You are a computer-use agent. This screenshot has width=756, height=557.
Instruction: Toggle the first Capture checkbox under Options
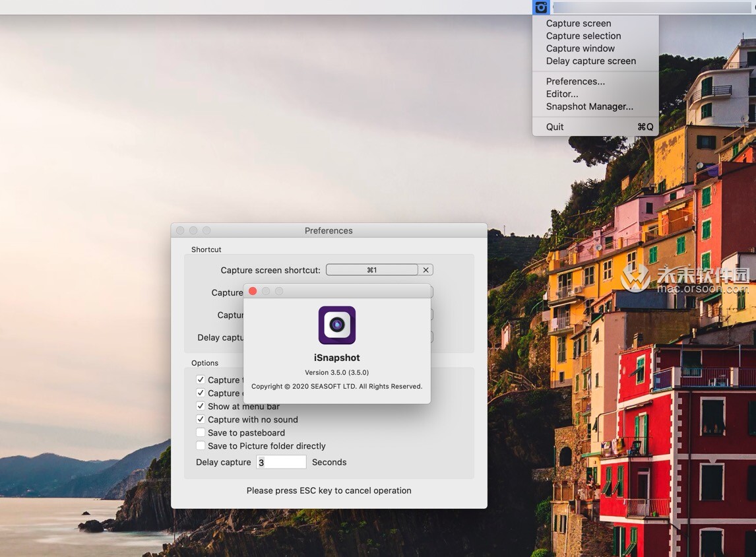(201, 380)
